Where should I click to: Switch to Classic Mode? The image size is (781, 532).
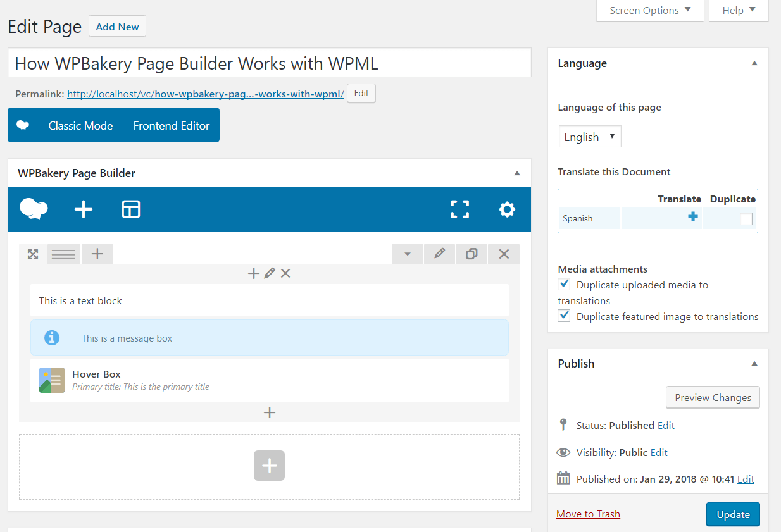point(80,125)
